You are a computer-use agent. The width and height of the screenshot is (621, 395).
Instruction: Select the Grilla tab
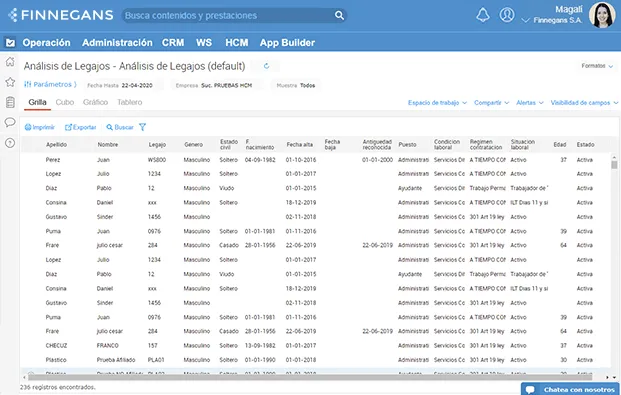tap(37, 102)
